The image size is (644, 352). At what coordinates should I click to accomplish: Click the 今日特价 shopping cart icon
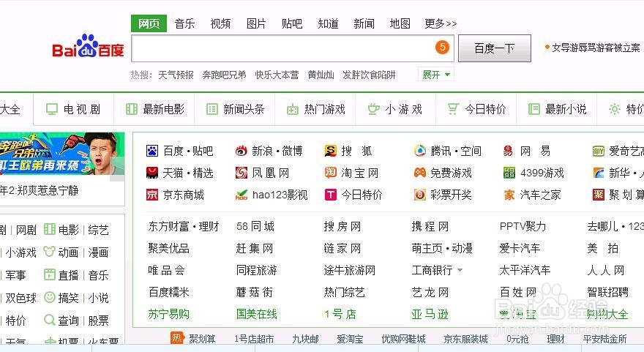(453, 109)
